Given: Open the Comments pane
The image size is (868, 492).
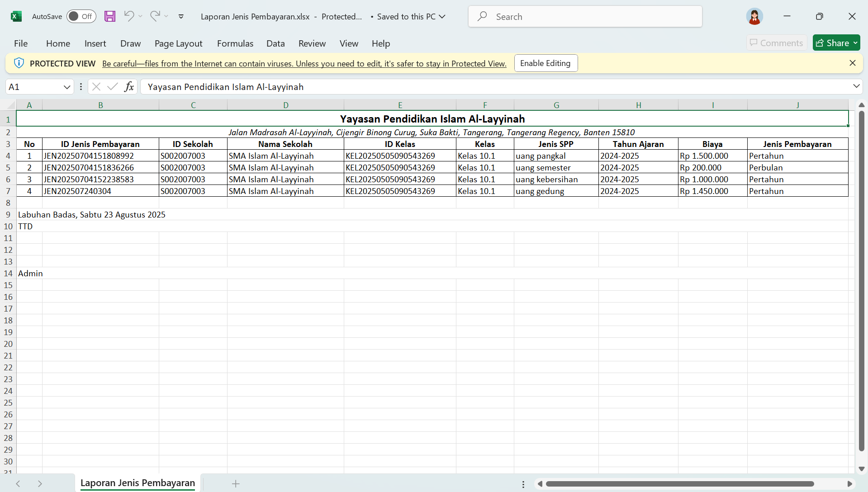Looking at the screenshot, I should coord(776,43).
